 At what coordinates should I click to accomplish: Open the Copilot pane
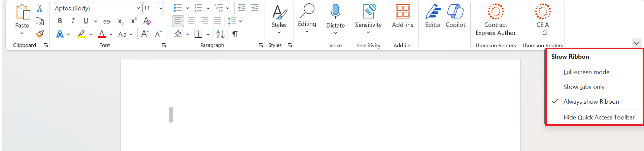pos(455,16)
